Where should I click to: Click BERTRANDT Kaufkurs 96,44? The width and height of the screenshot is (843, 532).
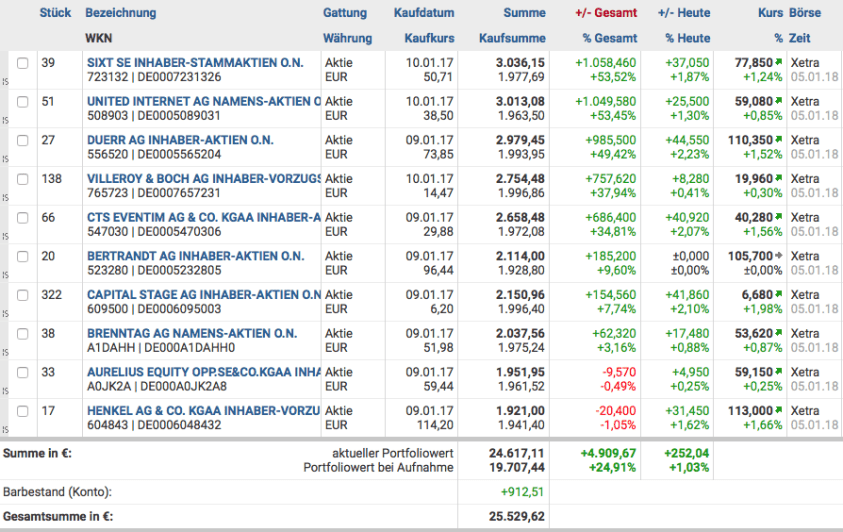[x=438, y=270]
